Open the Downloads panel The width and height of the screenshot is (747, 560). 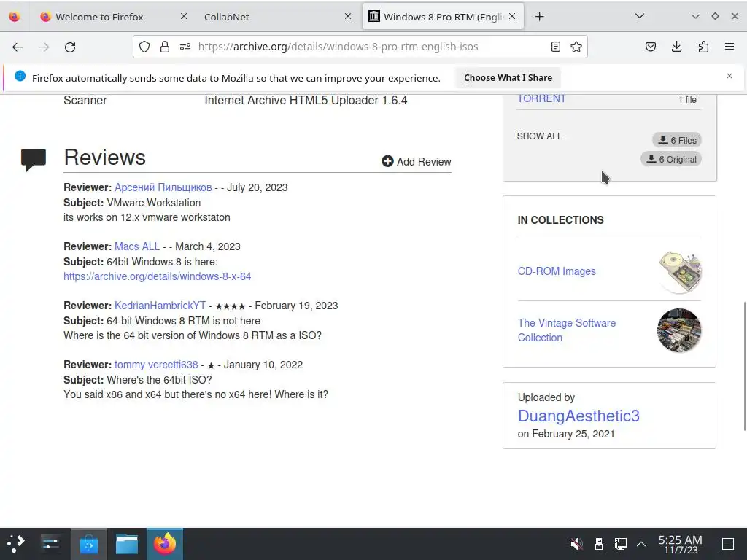(x=676, y=47)
